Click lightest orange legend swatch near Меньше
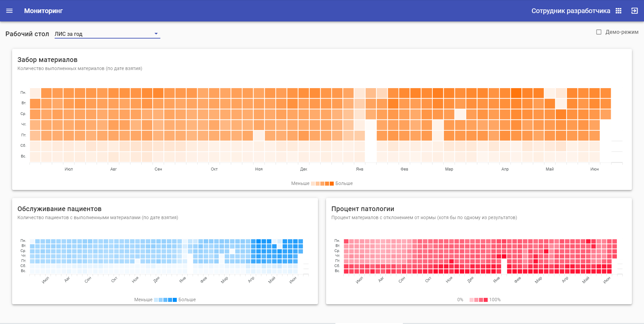Image resolution: width=644 pixels, height=324 pixels. pos(313,184)
